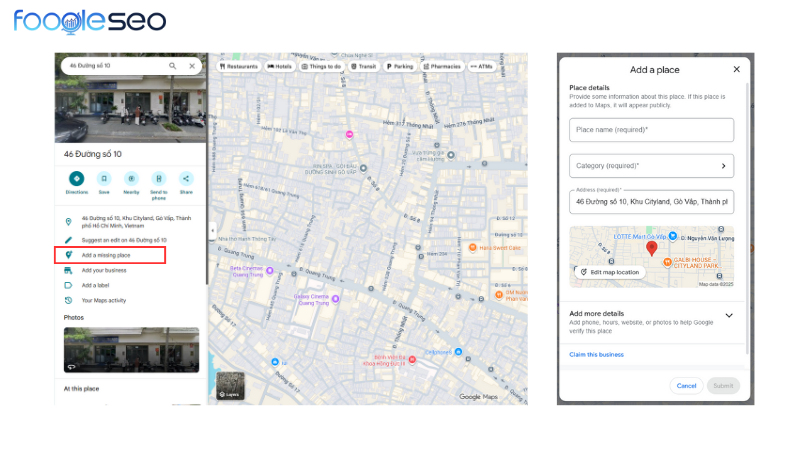Close the Add a place dialog
This screenshot has height=450, width=800.
736,69
